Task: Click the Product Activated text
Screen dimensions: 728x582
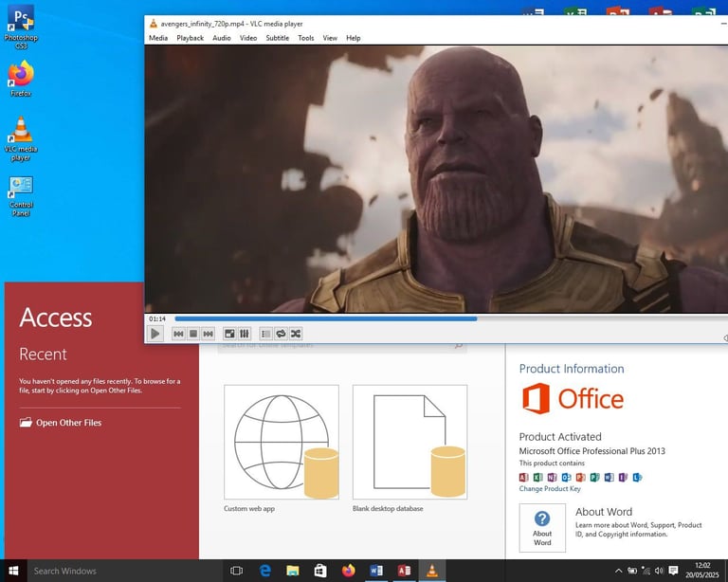Action: [560, 437]
